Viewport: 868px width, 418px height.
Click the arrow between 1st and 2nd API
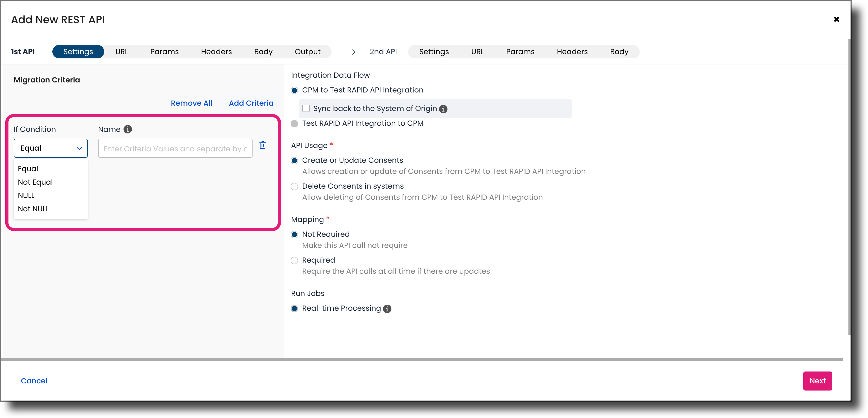(353, 52)
